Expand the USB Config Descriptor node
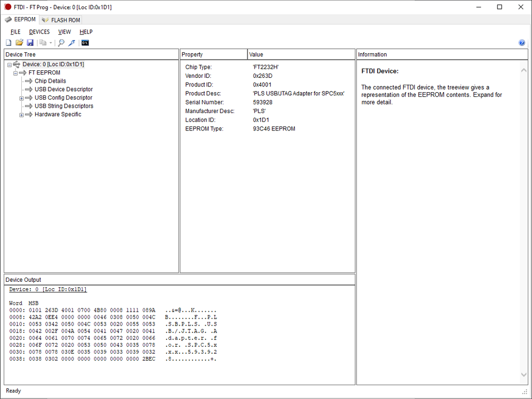The width and height of the screenshot is (532, 399). point(21,98)
